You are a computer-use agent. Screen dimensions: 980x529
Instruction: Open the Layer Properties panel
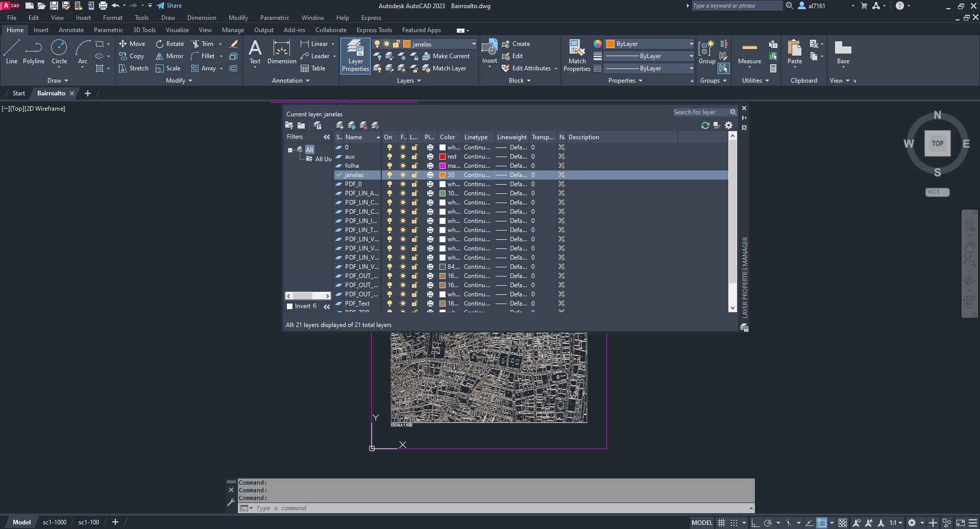[x=355, y=56]
